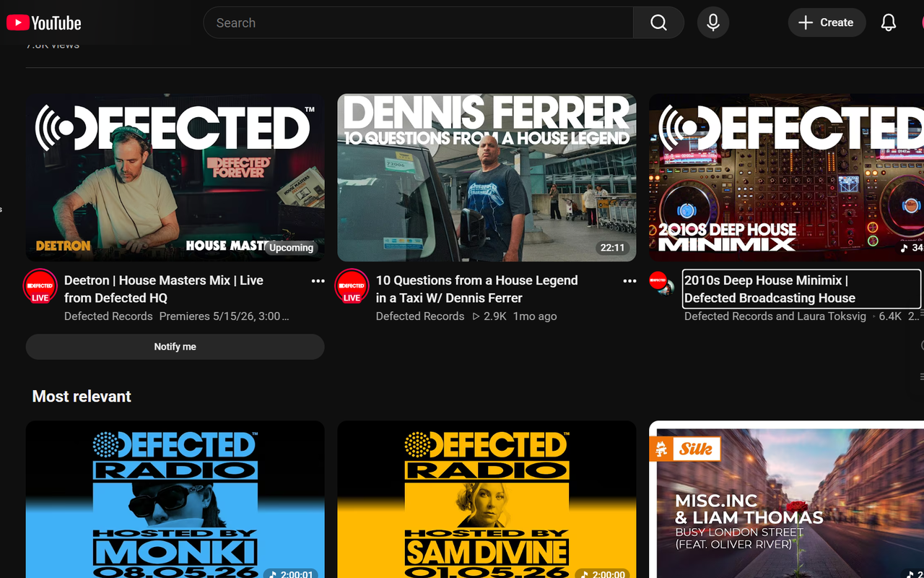Click the Notify me button
Screen dimensions: 924x578
click(x=175, y=347)
